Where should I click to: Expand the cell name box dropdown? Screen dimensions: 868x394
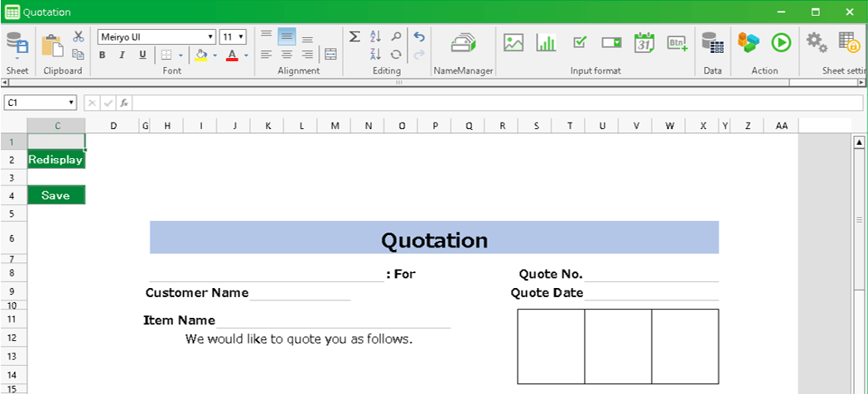tap(71, 103)
